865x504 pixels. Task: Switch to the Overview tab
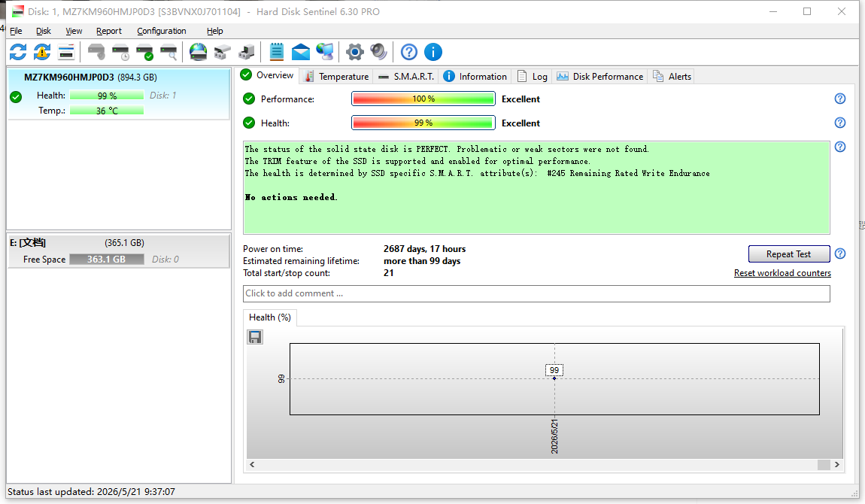click(x=268, y=75)
